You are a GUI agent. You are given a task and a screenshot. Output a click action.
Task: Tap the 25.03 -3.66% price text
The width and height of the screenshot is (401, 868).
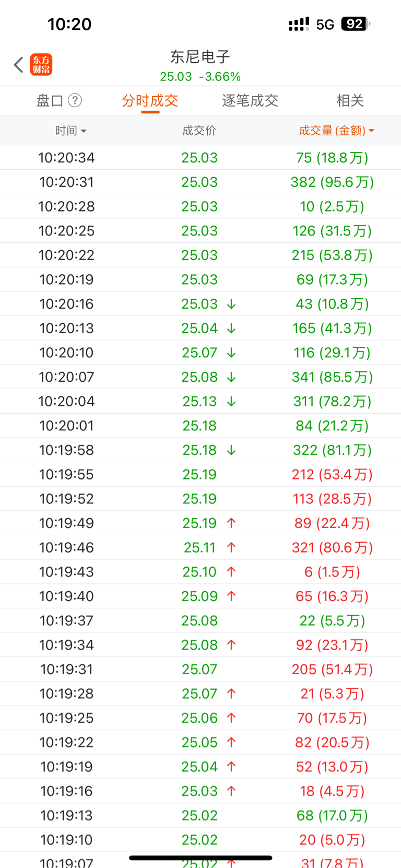[200, 77]
